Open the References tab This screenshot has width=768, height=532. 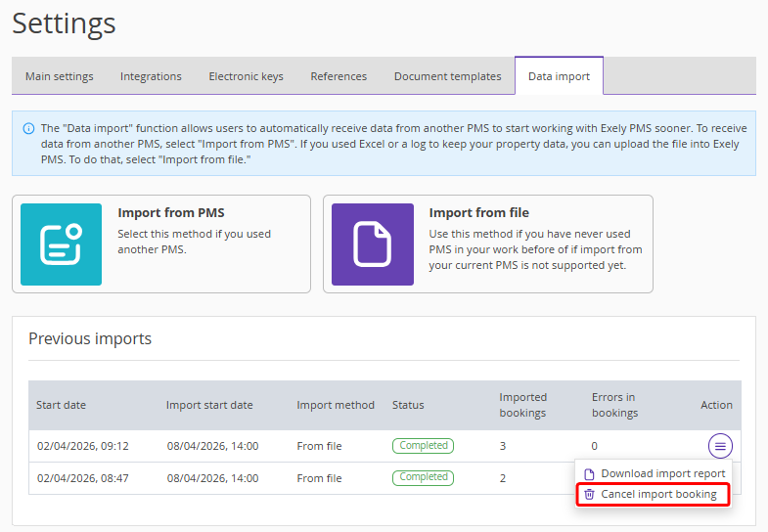click(339, 76)
